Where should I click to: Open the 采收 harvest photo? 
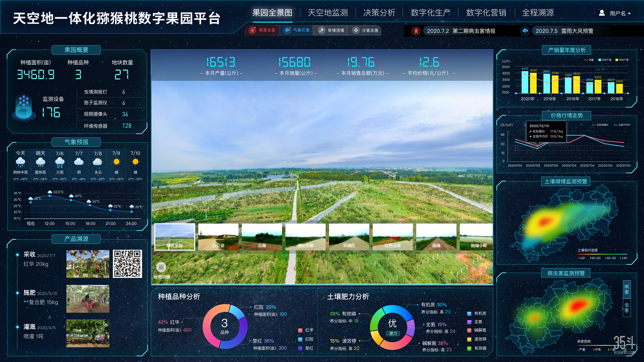tap(88, 264)
